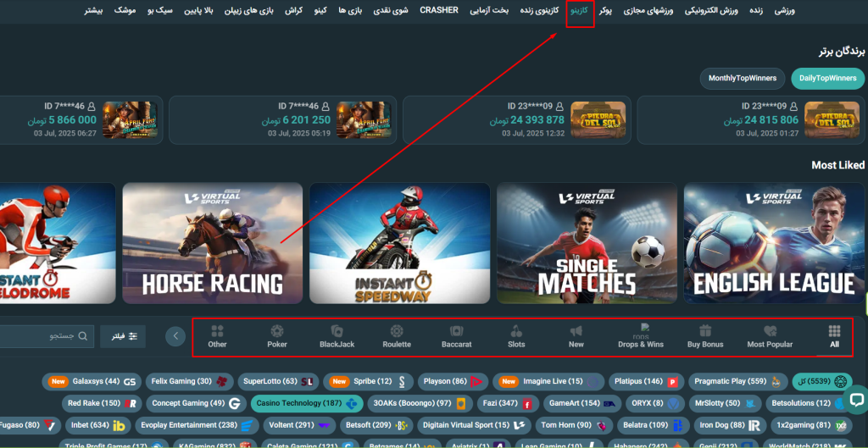This screenshot has width=868, height=448.
Task: Filter by Galaxsys (44) provider
Action: 92,382
